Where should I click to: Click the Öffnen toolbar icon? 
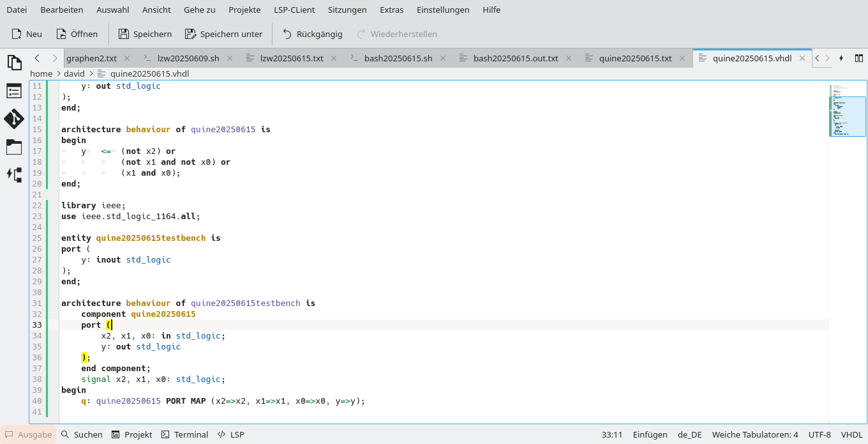point(76,34)
